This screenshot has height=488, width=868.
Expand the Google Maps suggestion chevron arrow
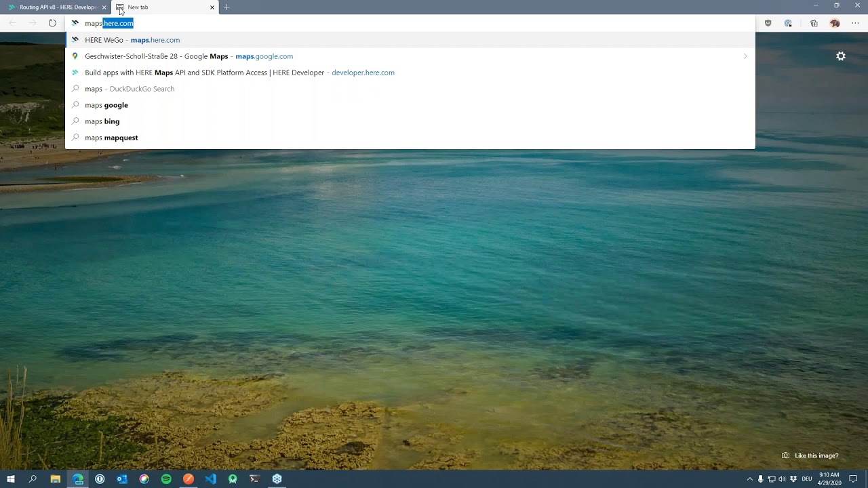(x=745, y=56)
